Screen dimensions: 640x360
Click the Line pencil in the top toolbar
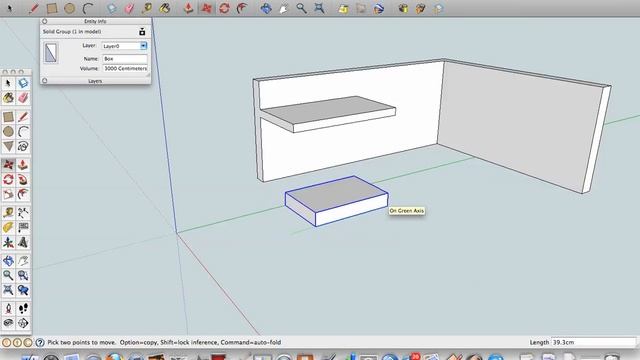point(33,8)
